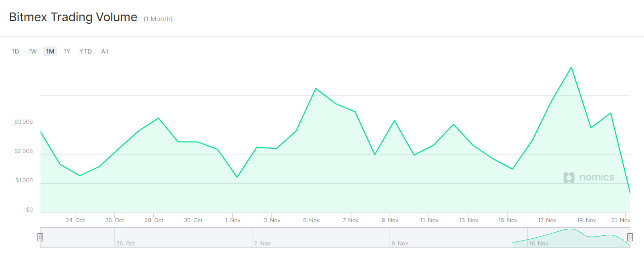
Task: Click the Bitmex Trading Volume title
Action: click(x=73, y=17)
